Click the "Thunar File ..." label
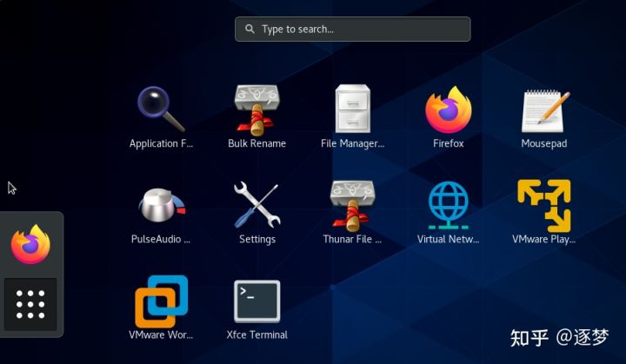 point(352,239)
